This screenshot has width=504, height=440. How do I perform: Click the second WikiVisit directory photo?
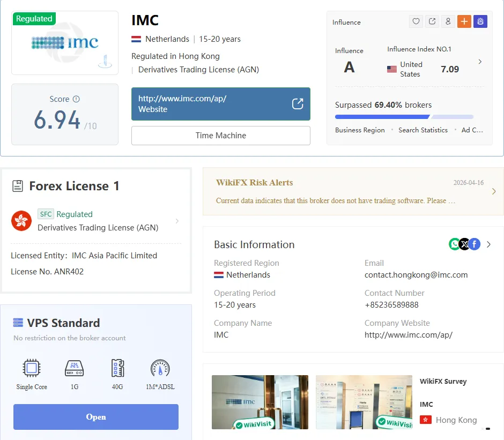point(364,402)
